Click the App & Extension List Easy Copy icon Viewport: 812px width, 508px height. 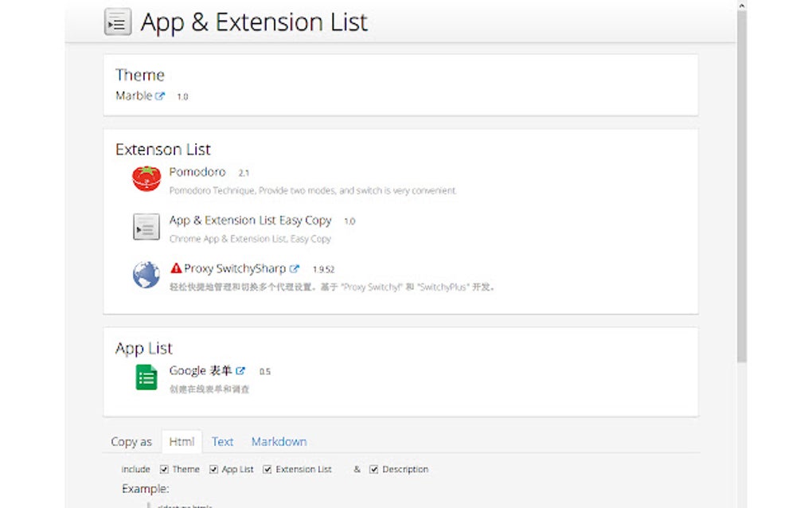pyautogui.click(x=146, y=227)
